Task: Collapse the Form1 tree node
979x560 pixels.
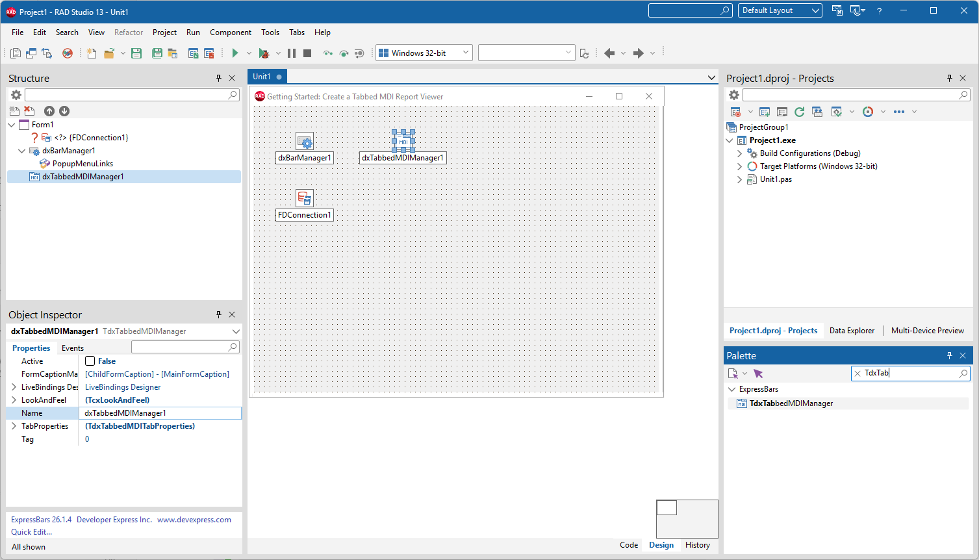Action: (12, 125)
